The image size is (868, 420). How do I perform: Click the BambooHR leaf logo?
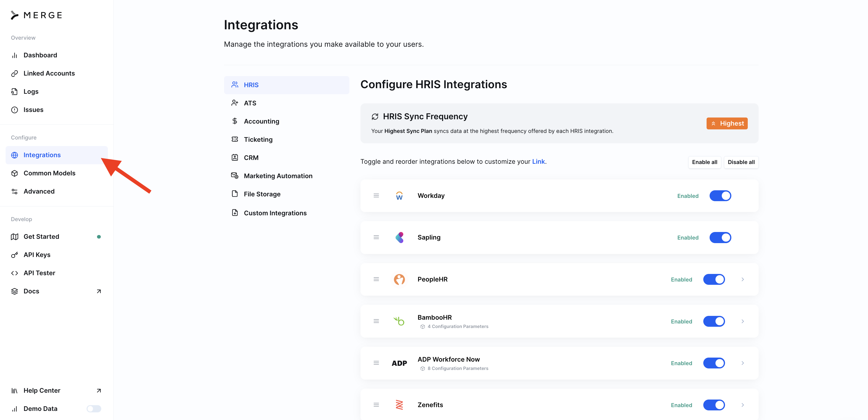point(399,321)
